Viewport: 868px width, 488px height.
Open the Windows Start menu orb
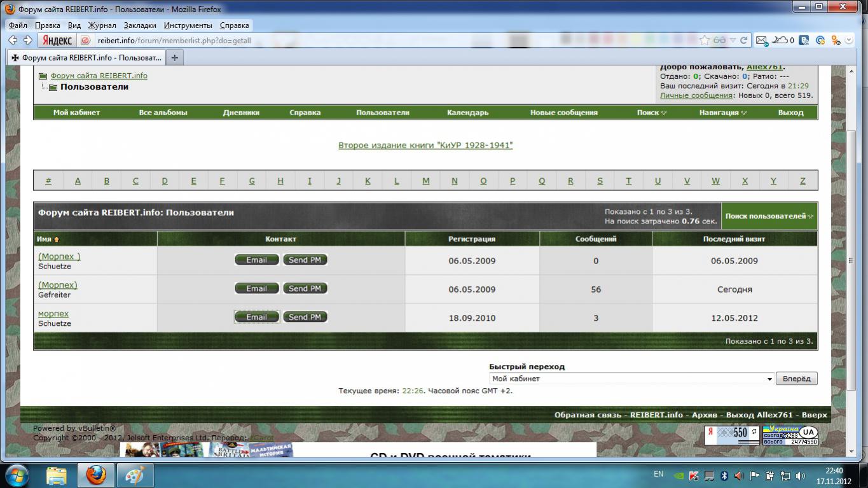pos(17,475)
